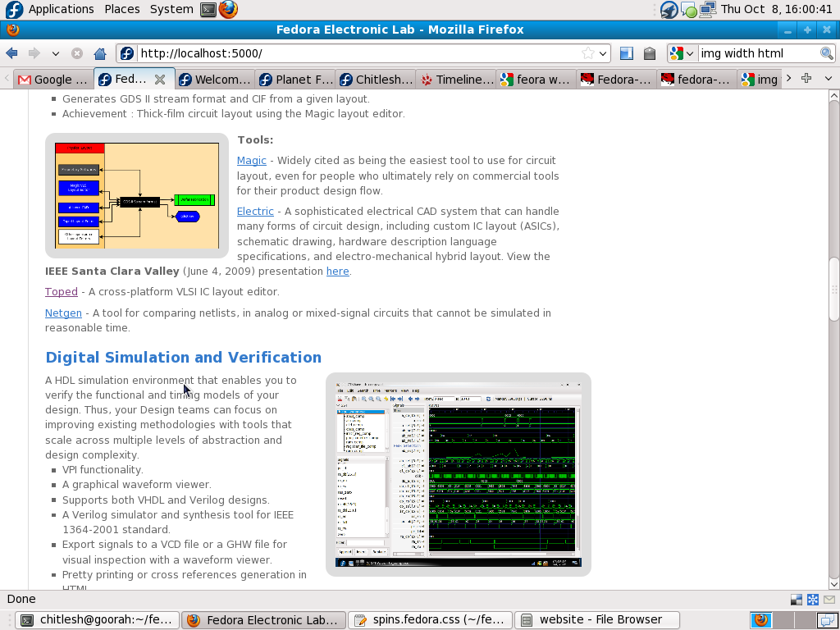Click the highlighted Firefox workspace in the switcher
840x630 pixels.
tap(760, 620)
